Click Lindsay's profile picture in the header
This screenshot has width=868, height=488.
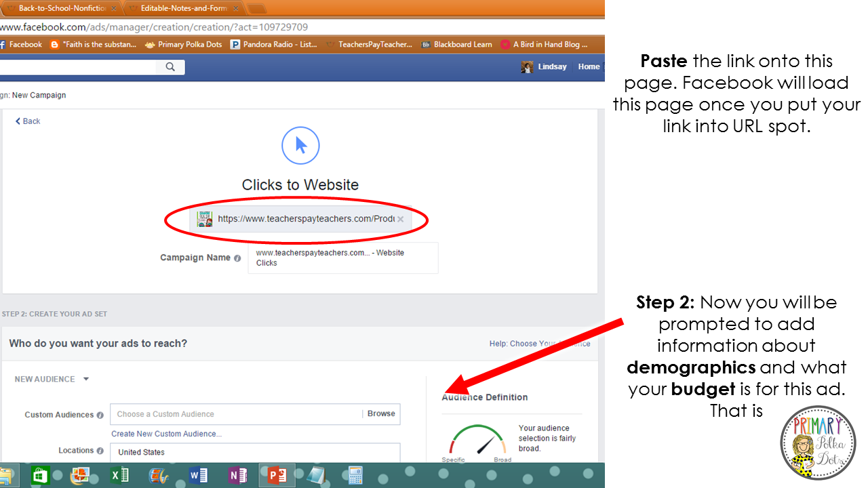(x=527, y=66)
